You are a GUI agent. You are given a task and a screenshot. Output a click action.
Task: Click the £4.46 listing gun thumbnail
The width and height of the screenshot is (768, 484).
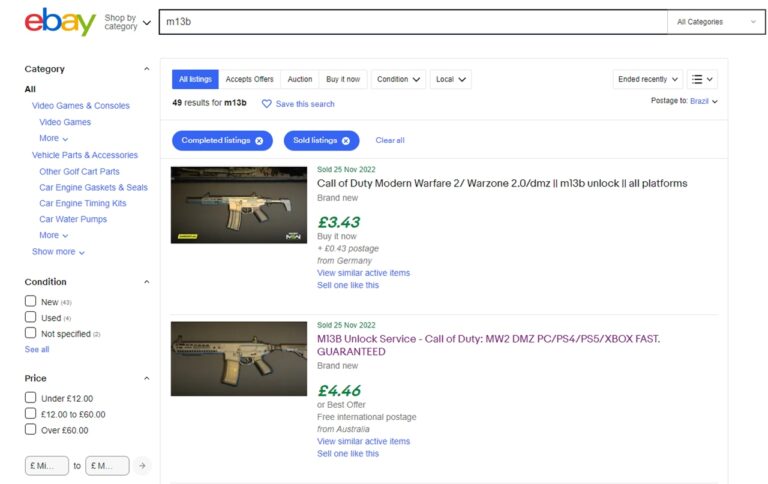click(x=239, y=359)
